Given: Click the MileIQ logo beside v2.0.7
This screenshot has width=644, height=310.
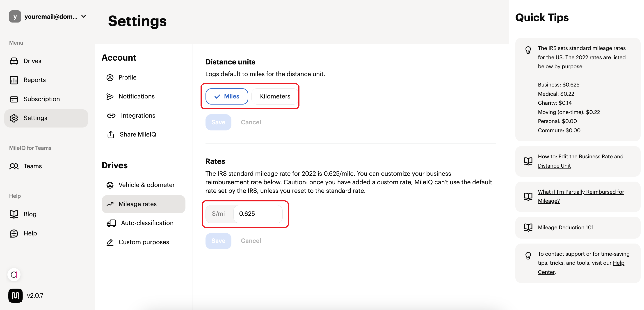Looking at the screenshot, I should (x=16, y=296).
